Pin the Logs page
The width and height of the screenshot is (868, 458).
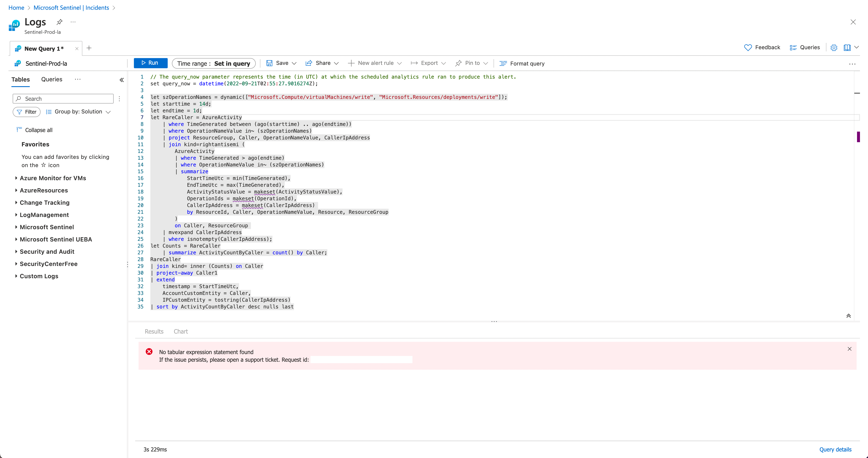pos(59,22)
